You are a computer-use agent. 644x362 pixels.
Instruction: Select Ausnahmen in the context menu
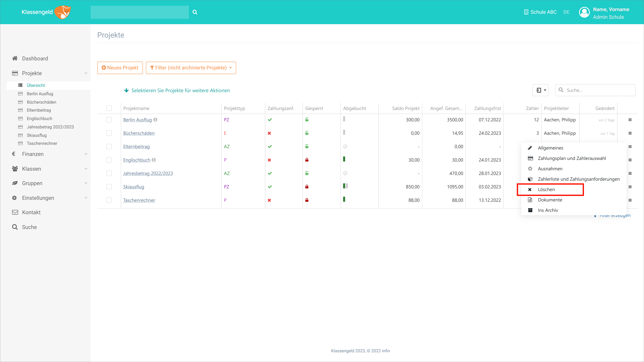pos(574,169)
